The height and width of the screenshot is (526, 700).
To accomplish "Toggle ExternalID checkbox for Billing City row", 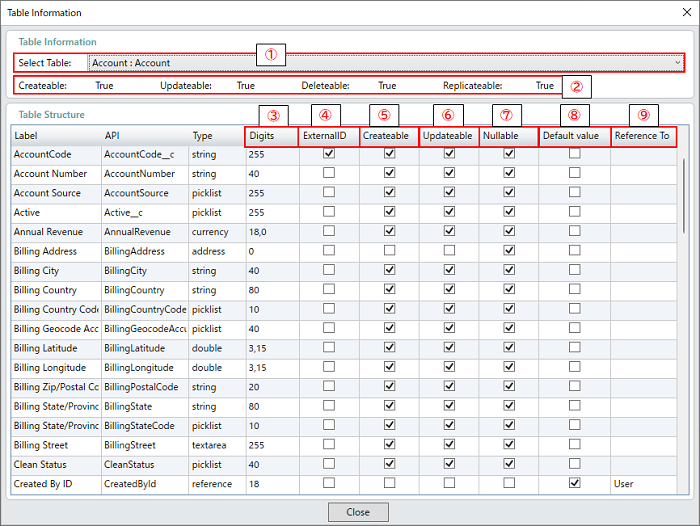I will pyautogui.click(x=329, y=270).
